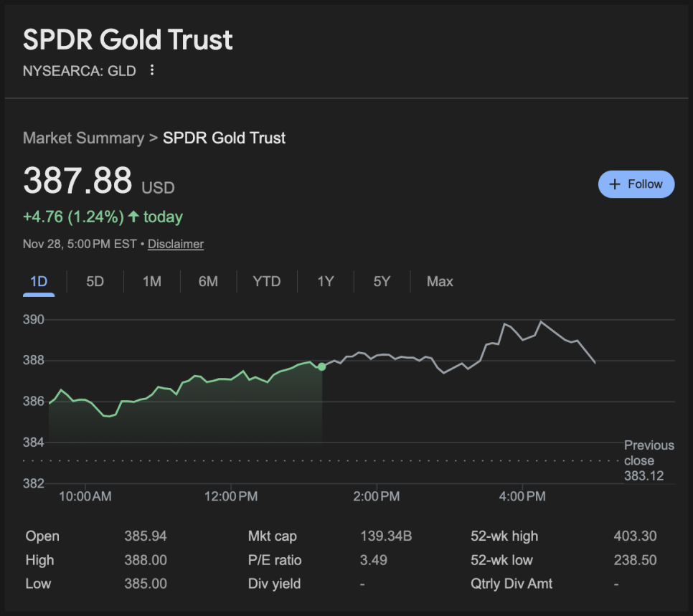The width and height of the screenshot is (693, 616).
Task: Show the 1M chart range
Action: click(x=151, y=282)
